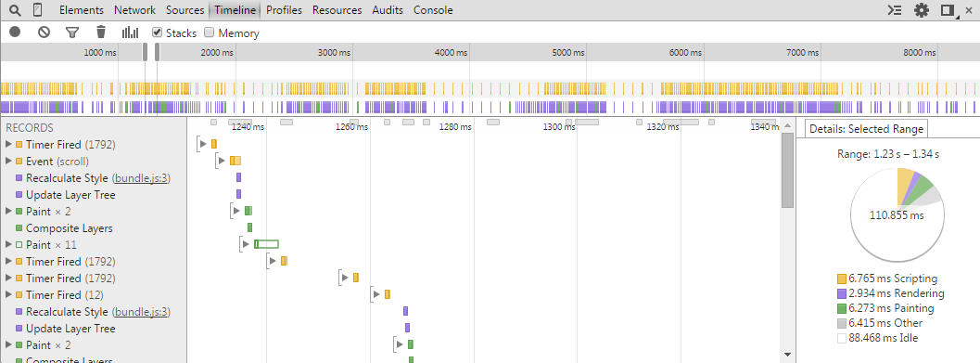Viewport: 980px width, 363px height.
Task: Uncheck the Stacks checkbox
Action: (157, 32)
